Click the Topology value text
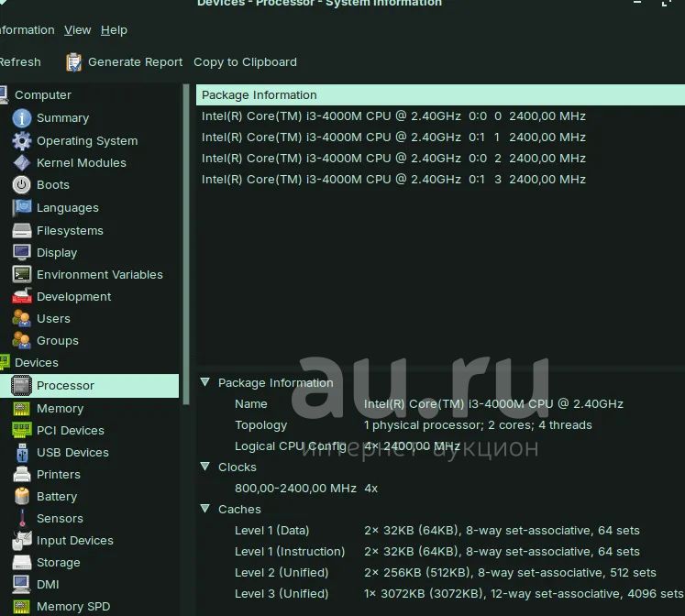Image resolution: width=685 pixels, height=616 pixels. click(x=478, y=424)
